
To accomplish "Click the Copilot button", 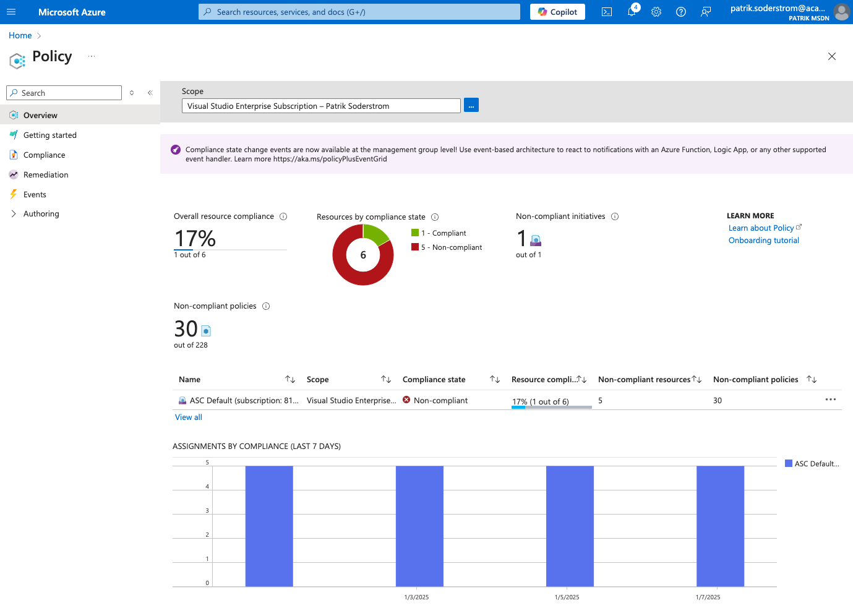I will [x=557, y=12].
